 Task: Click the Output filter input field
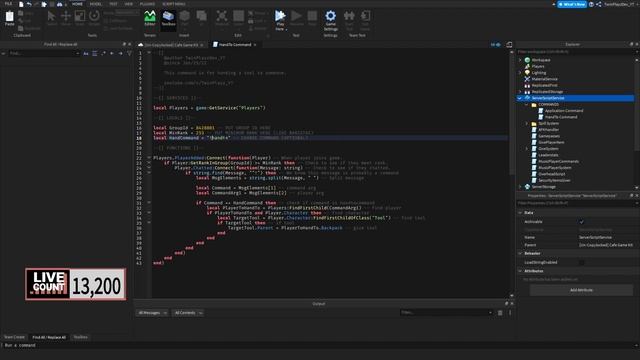[x=447, y=313]
